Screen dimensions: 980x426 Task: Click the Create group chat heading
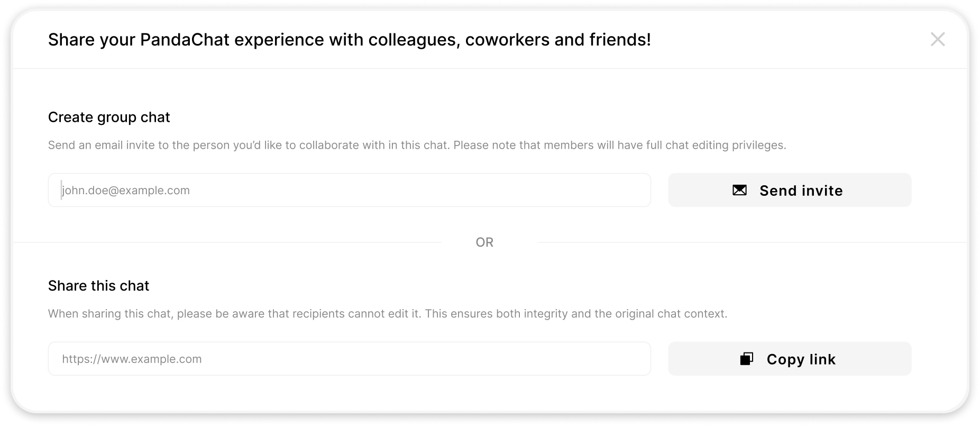click(x=109, y=117)
